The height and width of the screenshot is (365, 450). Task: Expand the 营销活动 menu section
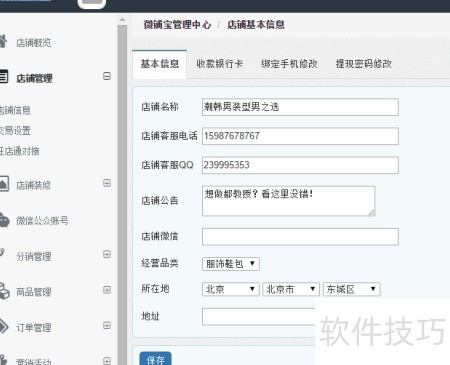click(107, 361)
